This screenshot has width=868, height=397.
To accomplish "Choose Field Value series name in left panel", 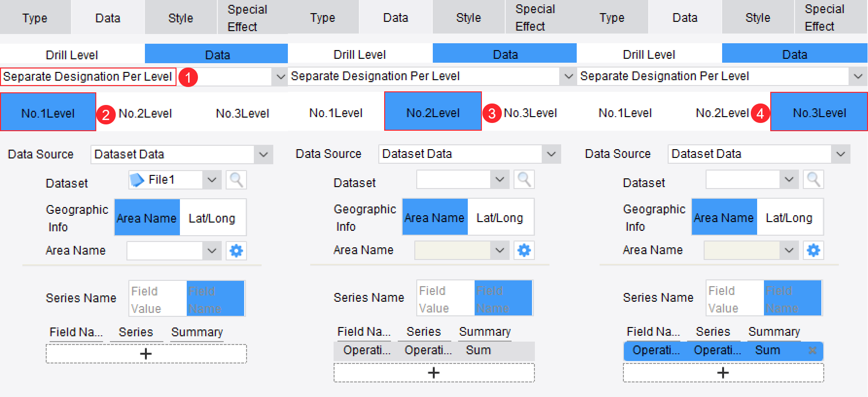I will (x=158, y=299).
